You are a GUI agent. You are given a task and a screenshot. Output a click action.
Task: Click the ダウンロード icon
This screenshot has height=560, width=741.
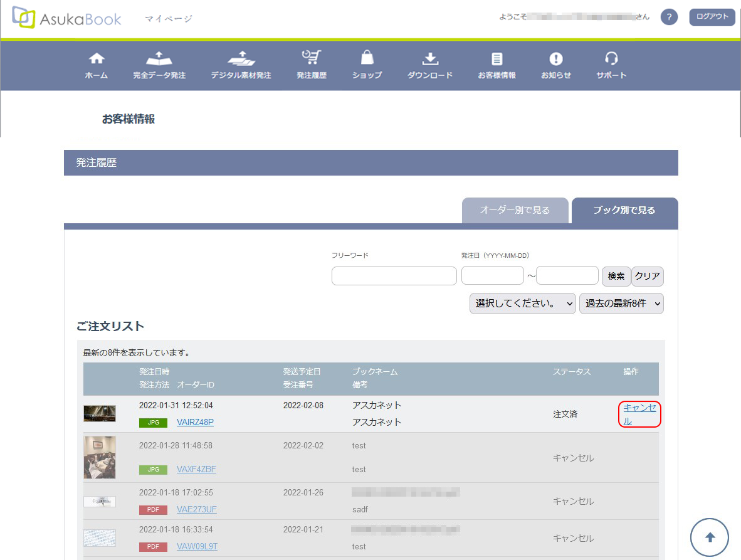tap(429, 59)
